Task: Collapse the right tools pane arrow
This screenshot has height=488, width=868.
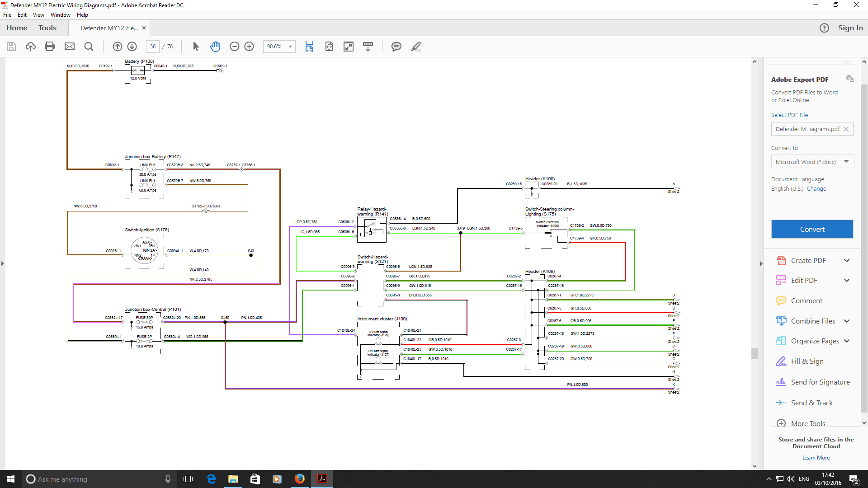Action: (761, 263)
